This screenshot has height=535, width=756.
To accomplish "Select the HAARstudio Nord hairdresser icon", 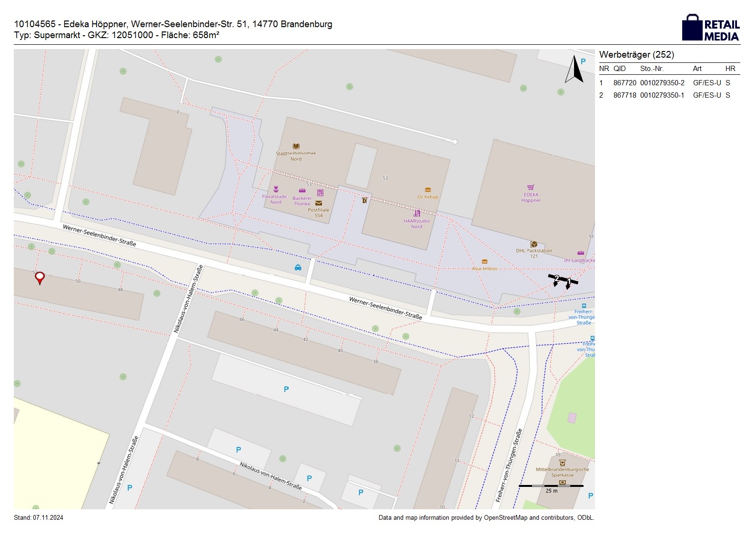I will [x=417, y=213].
